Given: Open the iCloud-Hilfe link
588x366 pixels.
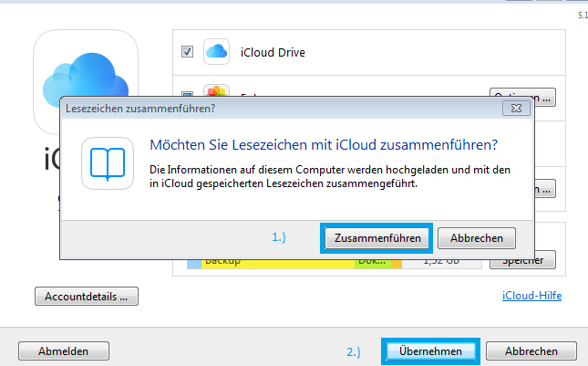Looking at the screenshot, I should point(531,296).
